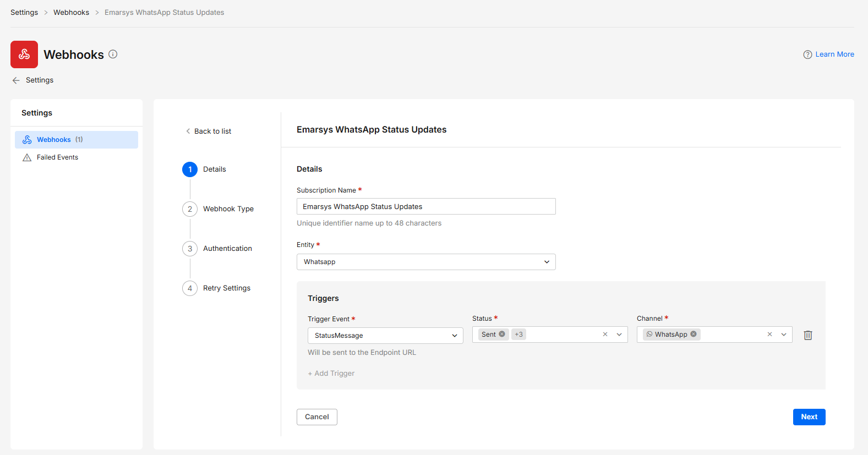
Task: Click Settings breadcrumb
Action: (24, 13)
